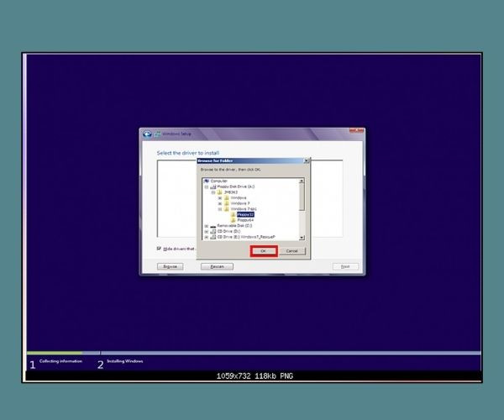504x420 pixels.
Task: Select the JMB363 folder
Action: point(231,192)
